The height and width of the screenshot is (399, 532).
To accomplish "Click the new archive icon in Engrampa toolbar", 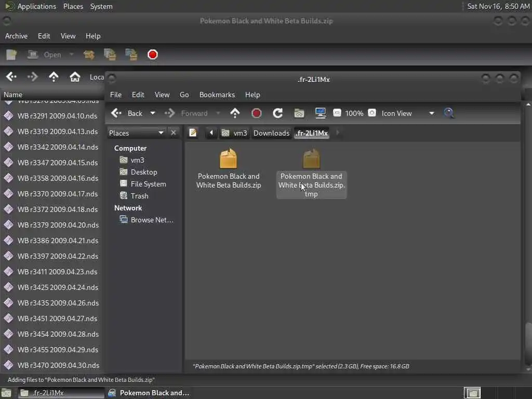I will (11, 55).
